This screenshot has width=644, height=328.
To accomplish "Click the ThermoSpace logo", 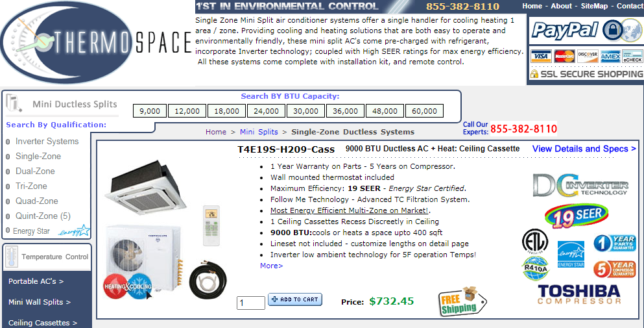I will pos(97,42).
